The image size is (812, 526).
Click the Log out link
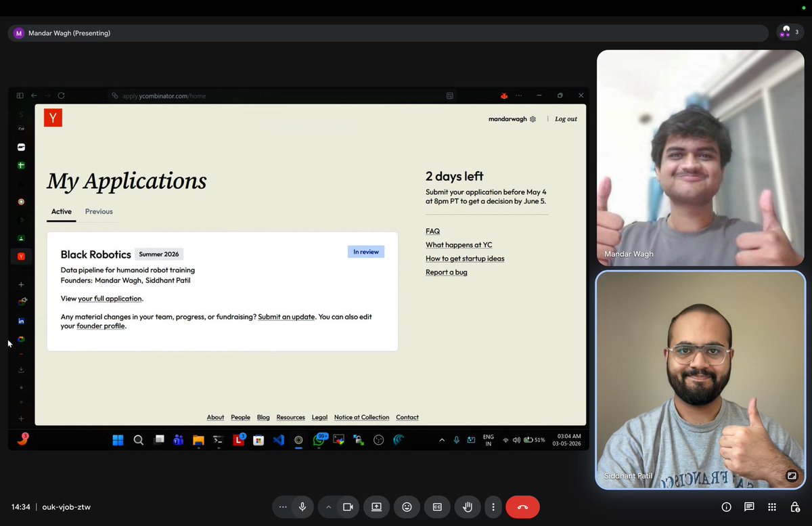[566, 119]
